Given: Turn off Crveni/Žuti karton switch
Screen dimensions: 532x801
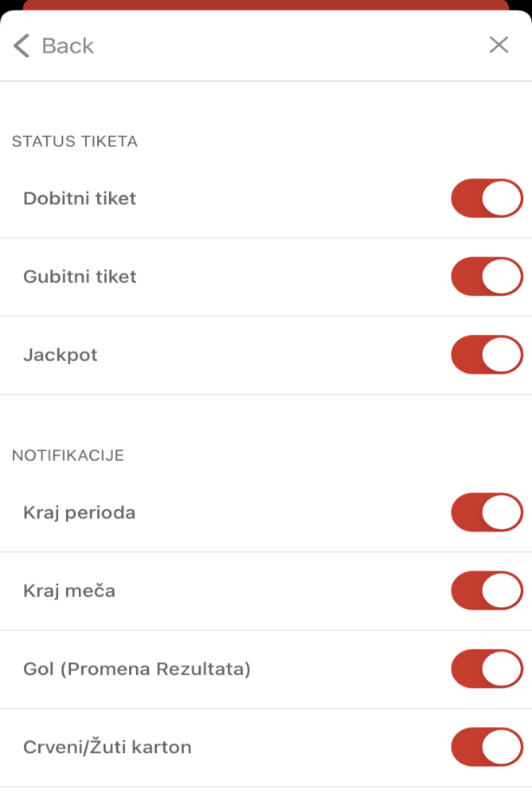Looking at the screenshot, I should point(487,747).
